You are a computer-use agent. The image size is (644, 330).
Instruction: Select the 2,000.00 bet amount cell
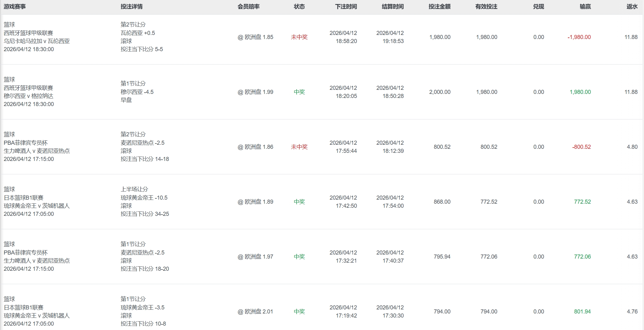[440, 92]
